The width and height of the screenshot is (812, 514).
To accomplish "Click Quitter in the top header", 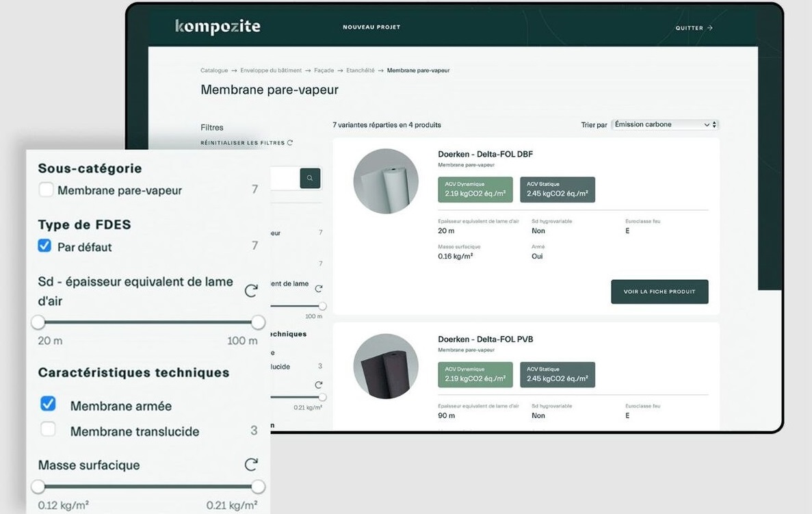I will 694,28.
